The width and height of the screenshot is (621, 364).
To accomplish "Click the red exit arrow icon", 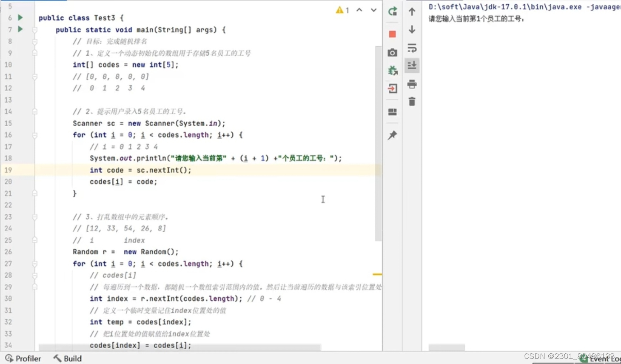I will 393,88.
